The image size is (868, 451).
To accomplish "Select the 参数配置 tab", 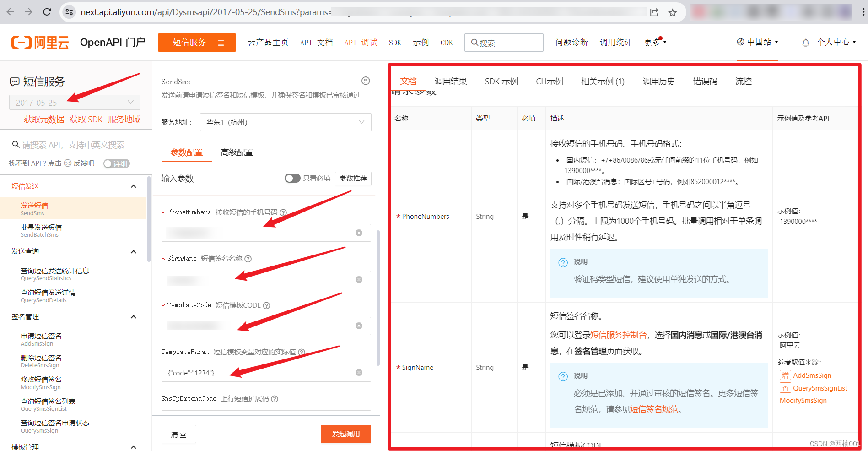I will (x=187, y=152).
